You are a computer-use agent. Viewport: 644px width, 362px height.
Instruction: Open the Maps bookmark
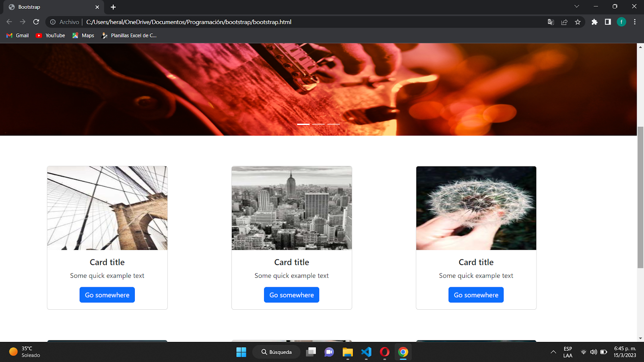[x=83, y=35]
